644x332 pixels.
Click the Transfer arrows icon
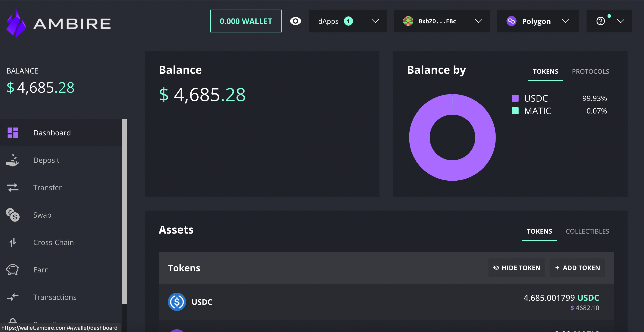[x=13, y=187]
